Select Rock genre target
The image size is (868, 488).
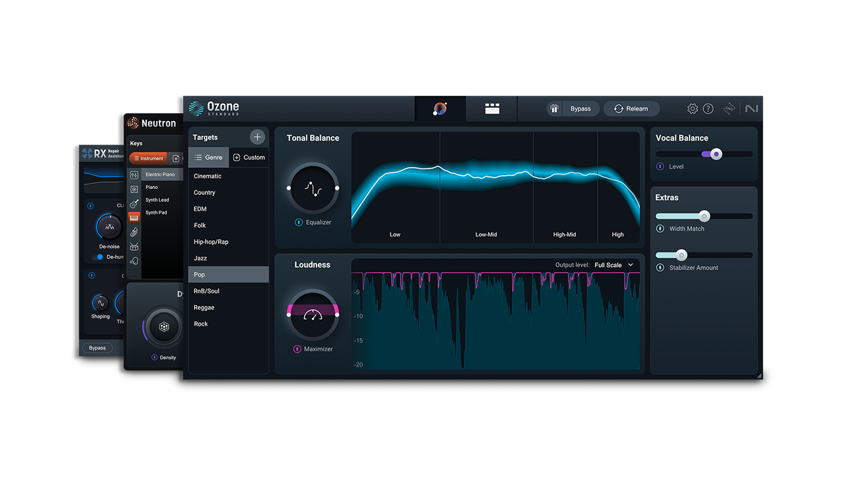[228, 324]
